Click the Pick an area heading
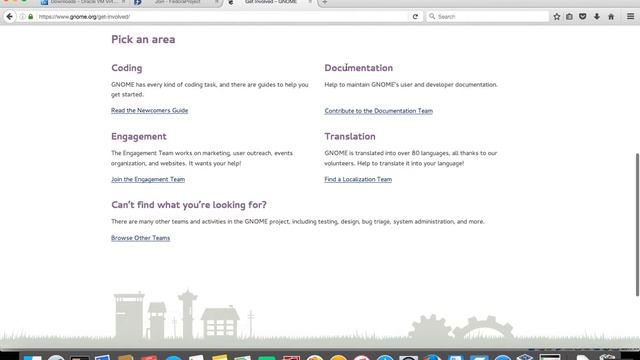 143,40
